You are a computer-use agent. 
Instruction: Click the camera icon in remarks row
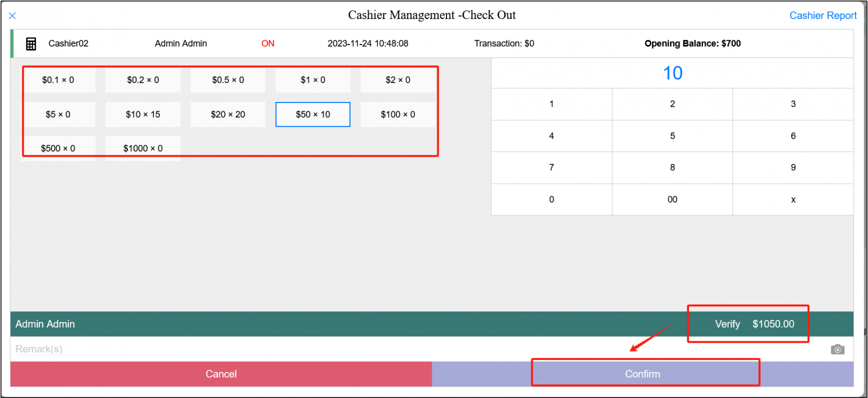tap(837, 349)
